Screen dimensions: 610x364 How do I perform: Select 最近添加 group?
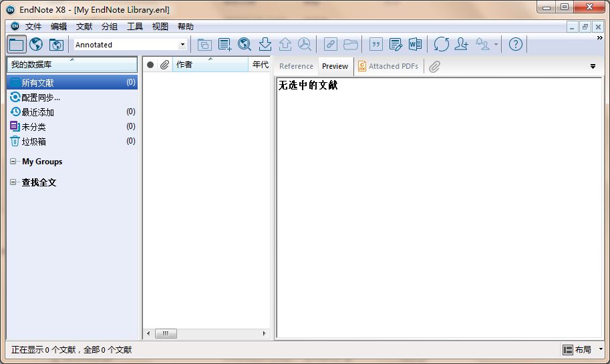coord(72,112)
